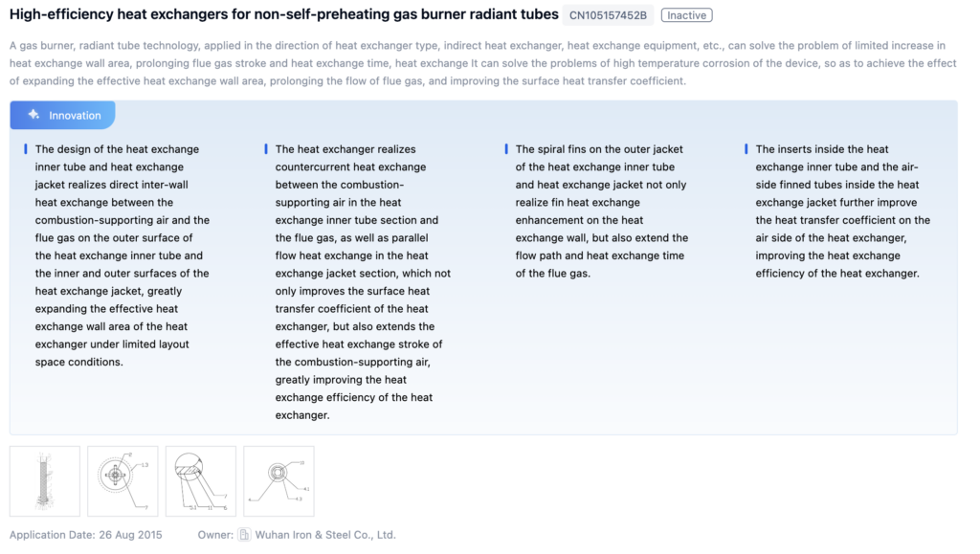Open the circular cross-section drawing thumbnail
The image size is (980, 554).
click(x=122, y=481)
